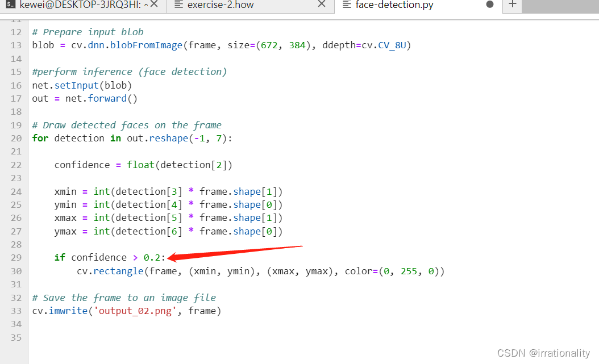The height and width of the screenshot is (364, 599).
Task: Click 'float' on line 22
Action: (140, 165)
